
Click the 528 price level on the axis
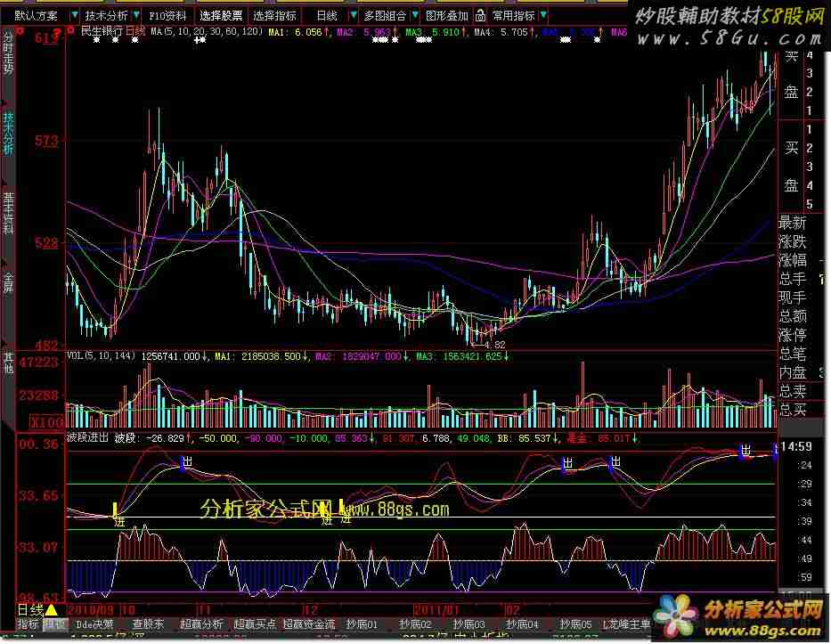(46, 243)
